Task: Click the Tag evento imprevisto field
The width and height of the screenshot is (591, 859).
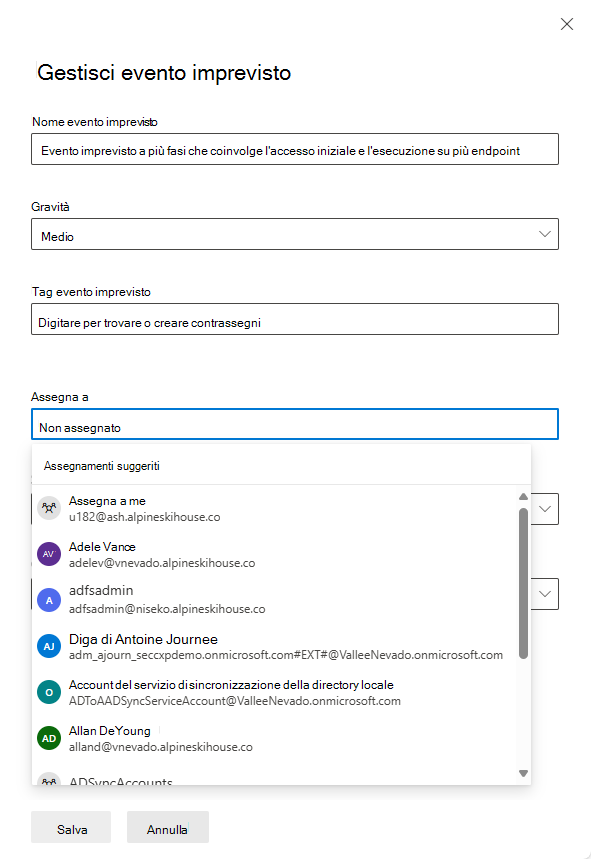Action: 295,318
